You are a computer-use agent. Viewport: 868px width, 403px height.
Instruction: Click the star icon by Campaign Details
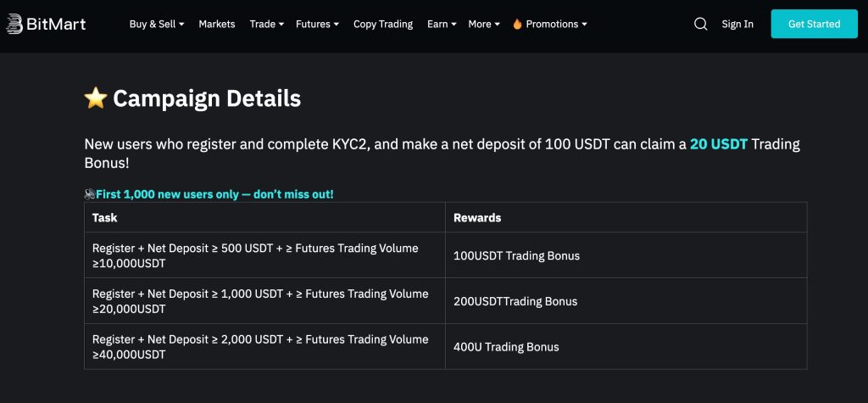pos(96,98)
